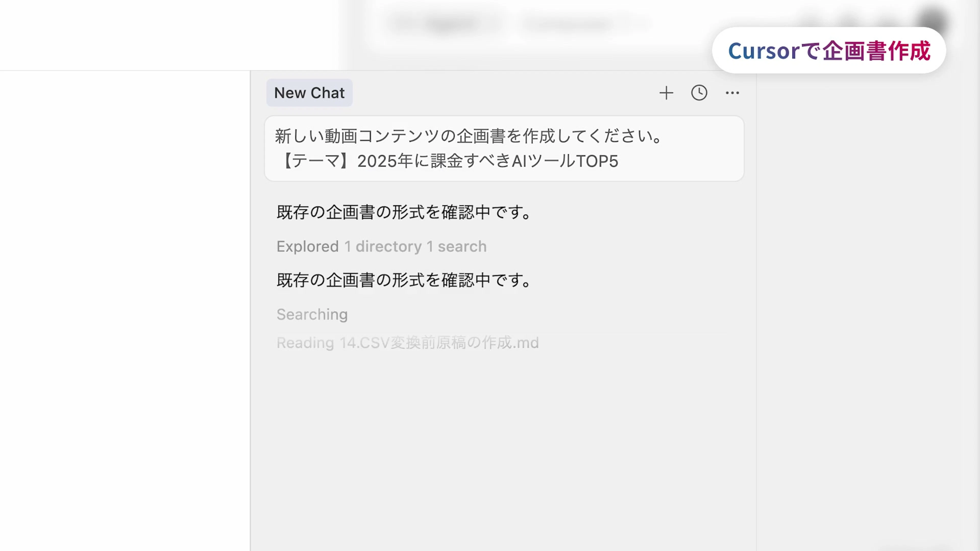Click the prompt line starting with 新しい動画コンテンツ

(x=468, y=136)
